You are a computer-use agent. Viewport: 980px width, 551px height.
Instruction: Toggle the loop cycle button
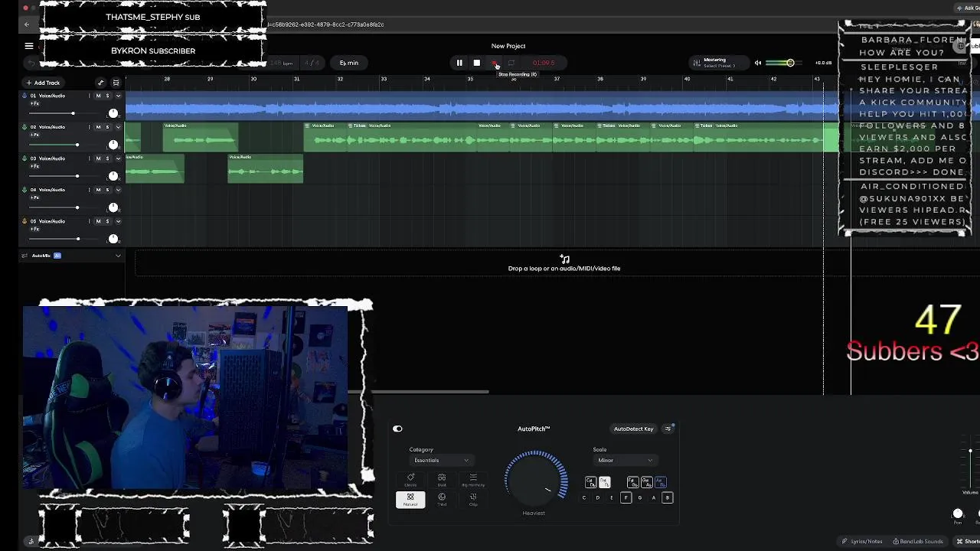[511, 63]
